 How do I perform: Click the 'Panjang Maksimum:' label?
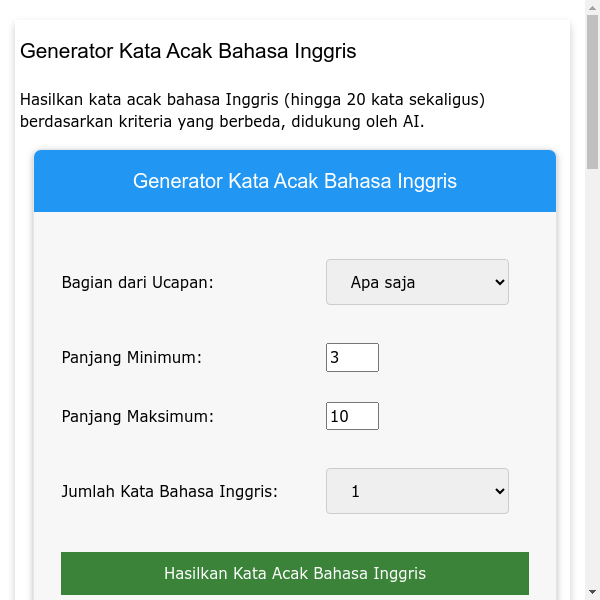tap(138, 416)
